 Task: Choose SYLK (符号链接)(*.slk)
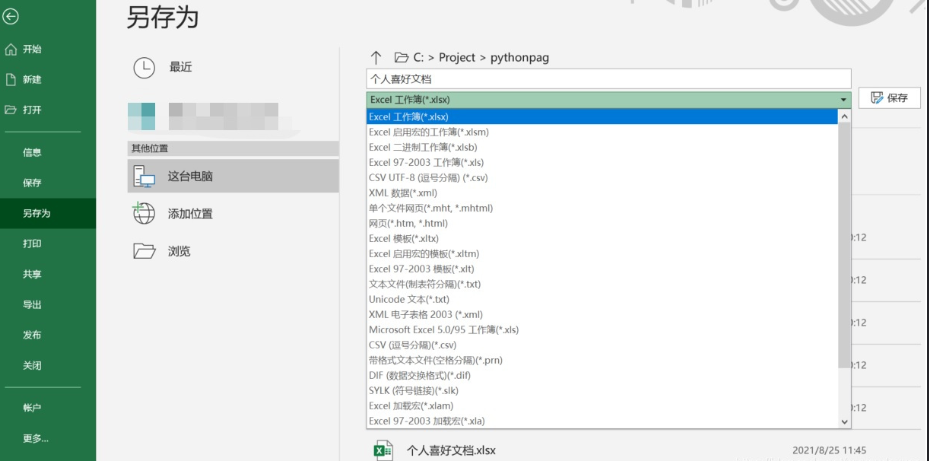(x=602, y=390)
